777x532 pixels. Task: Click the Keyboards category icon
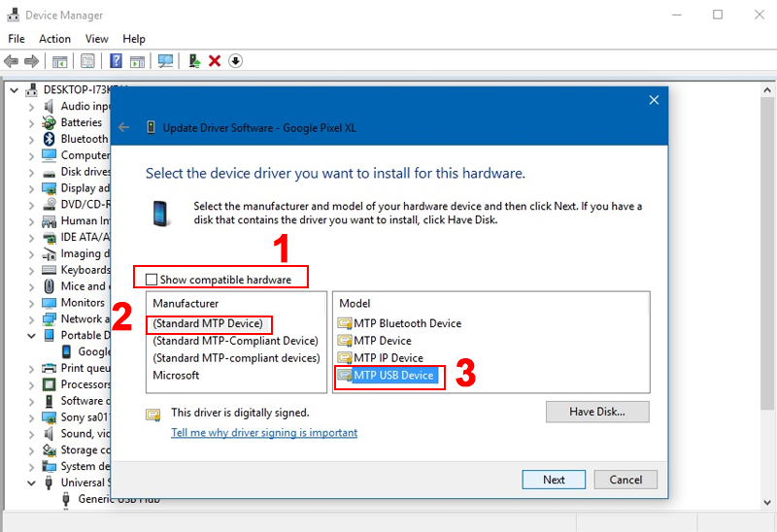(x=50, y=270)
